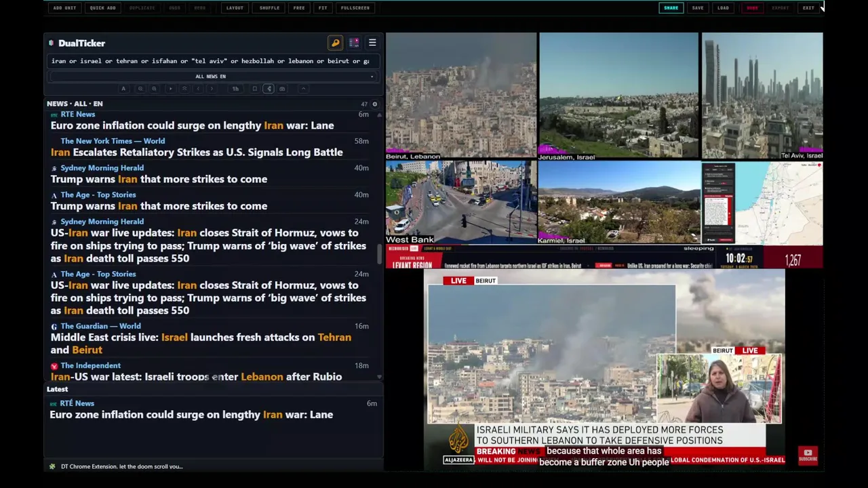Click The Independent source icon

54,366
